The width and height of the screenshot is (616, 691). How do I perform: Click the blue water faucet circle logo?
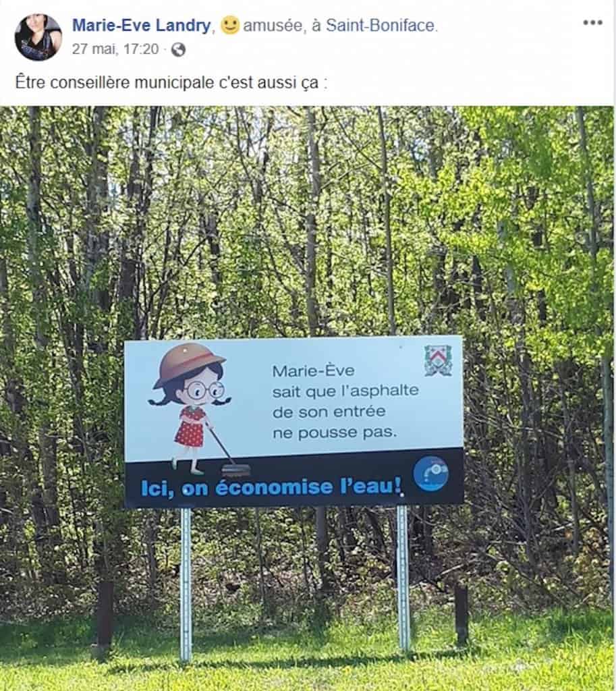430,474
